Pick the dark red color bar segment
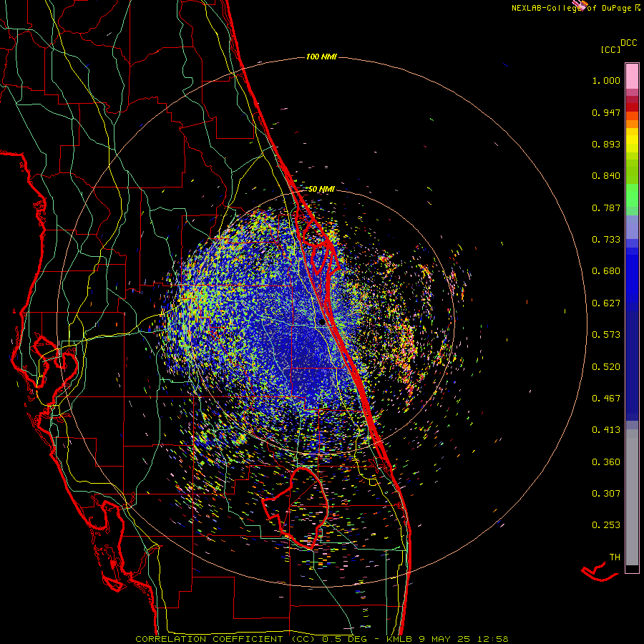 (632, 107)
